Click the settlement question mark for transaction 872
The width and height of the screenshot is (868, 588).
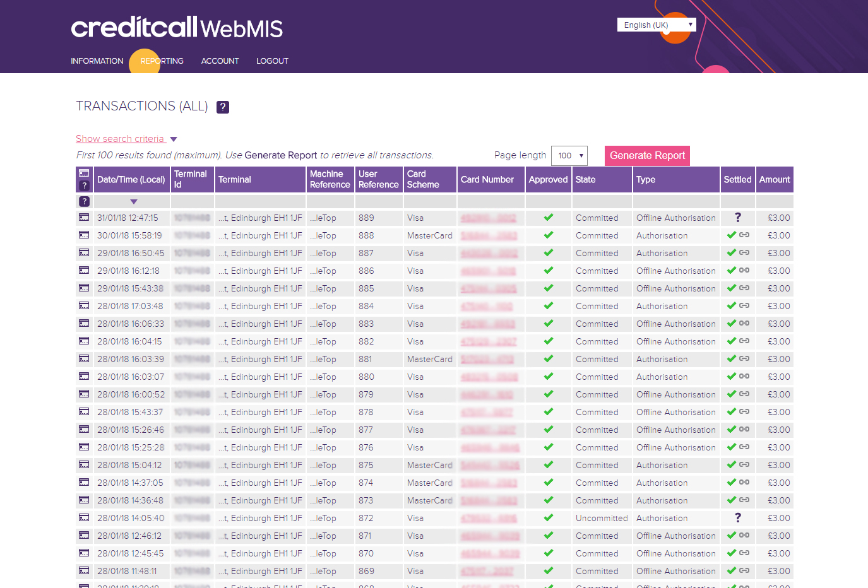point(737,518)
